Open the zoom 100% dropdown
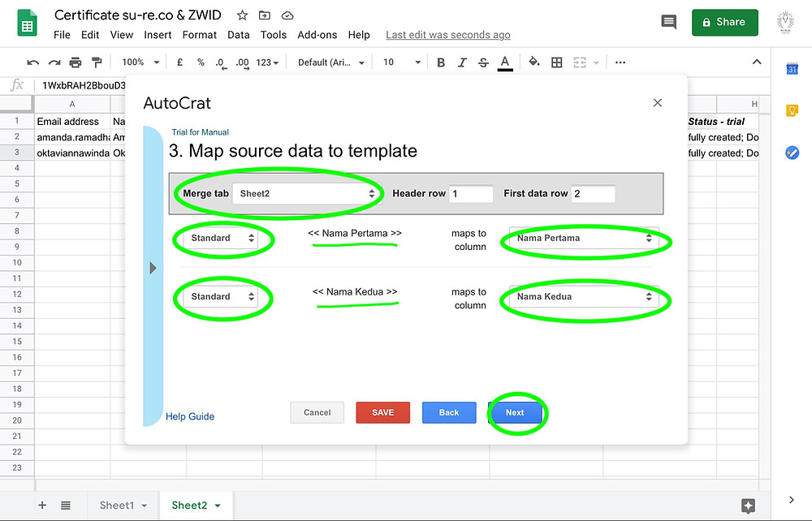The width and height of the screenshot is (812, 521). tap(140, 62)
